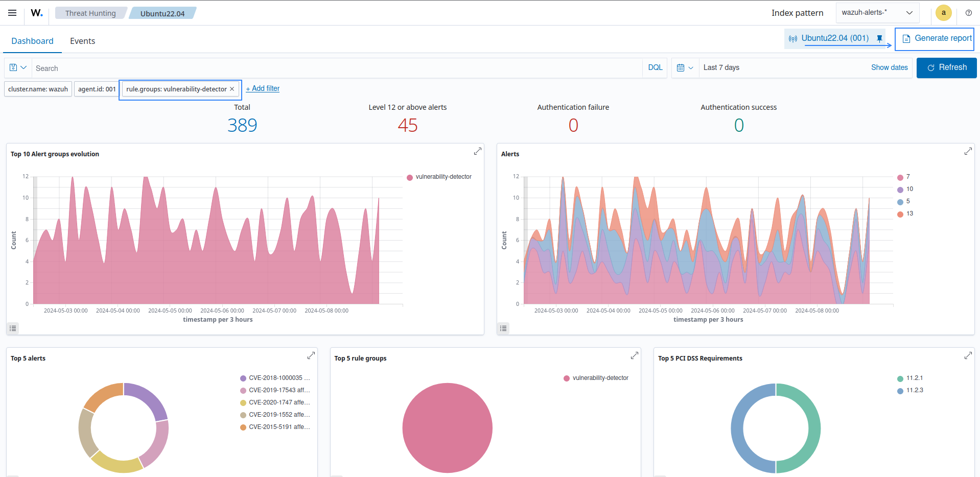Screen dimensions: 980x477
Task: Expand the Top 5 PCI DSS Requirements panel
Action: coord(968,355)
